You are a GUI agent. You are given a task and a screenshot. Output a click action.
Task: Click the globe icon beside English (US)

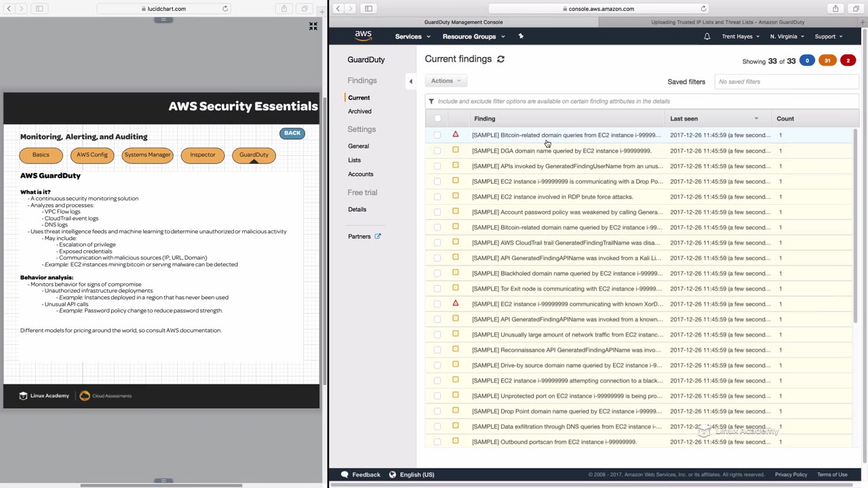pos(392,474)
